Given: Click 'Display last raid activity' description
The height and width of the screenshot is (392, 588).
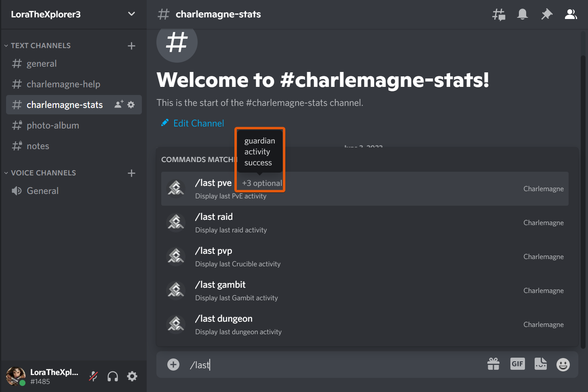Looking at the screenshot, I should tap(231, 230).
